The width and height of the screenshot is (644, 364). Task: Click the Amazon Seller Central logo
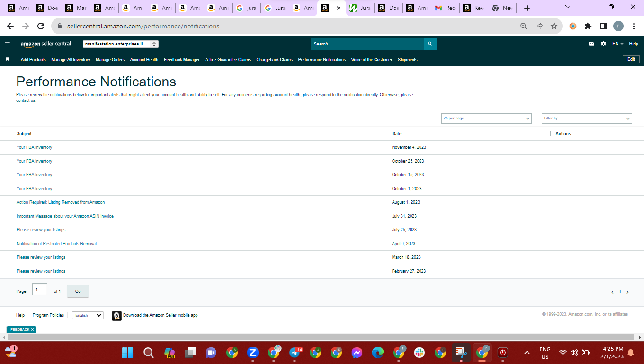coord(46,44)
